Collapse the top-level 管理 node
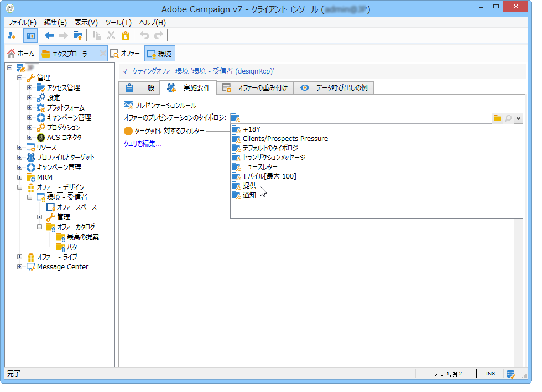 pos(20,78)
